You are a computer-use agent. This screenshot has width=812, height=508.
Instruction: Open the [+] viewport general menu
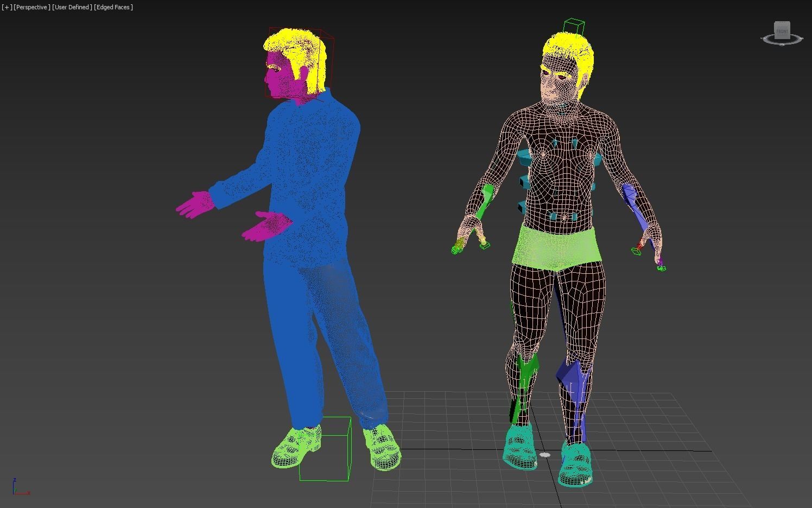(7, 7)
